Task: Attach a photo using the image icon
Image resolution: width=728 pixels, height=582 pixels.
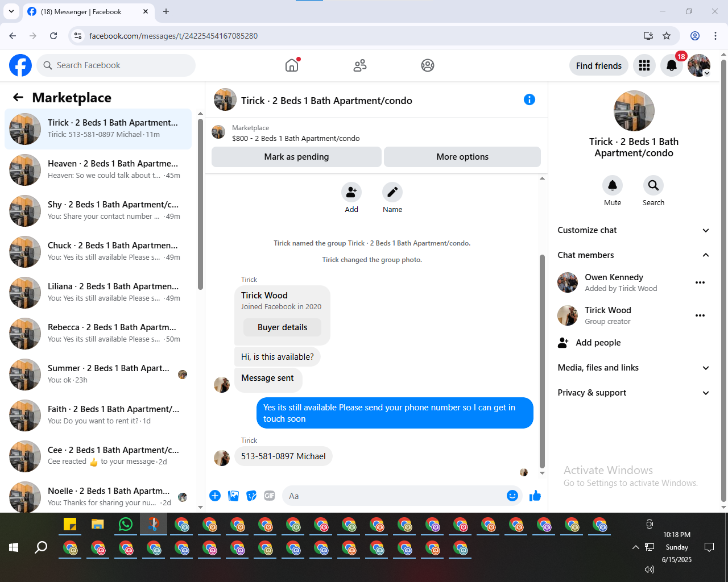Action: tap(233, 496)
